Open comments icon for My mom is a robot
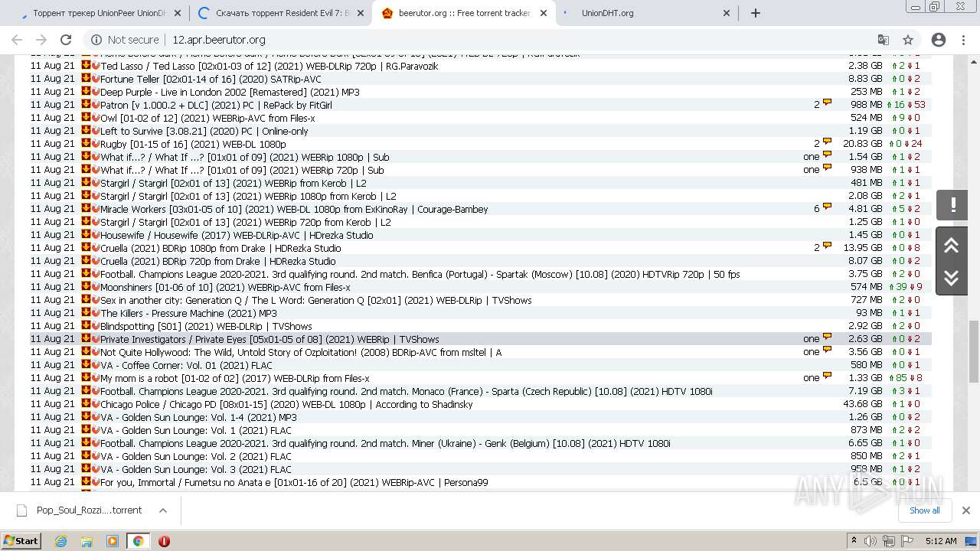The width and height of the screenshot is (980, 551). click(827, 377)
